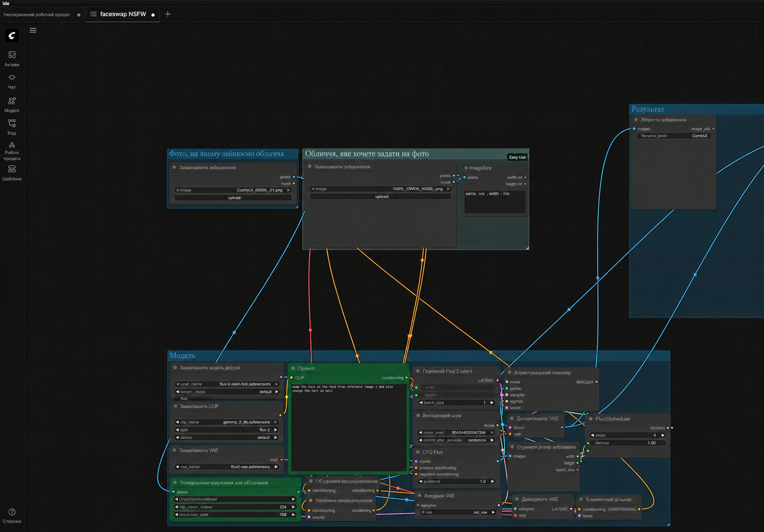Screen dimensions: 764x532
Task: Collapse the Промпт node via its header dot
Action: (x=293, y=368)
